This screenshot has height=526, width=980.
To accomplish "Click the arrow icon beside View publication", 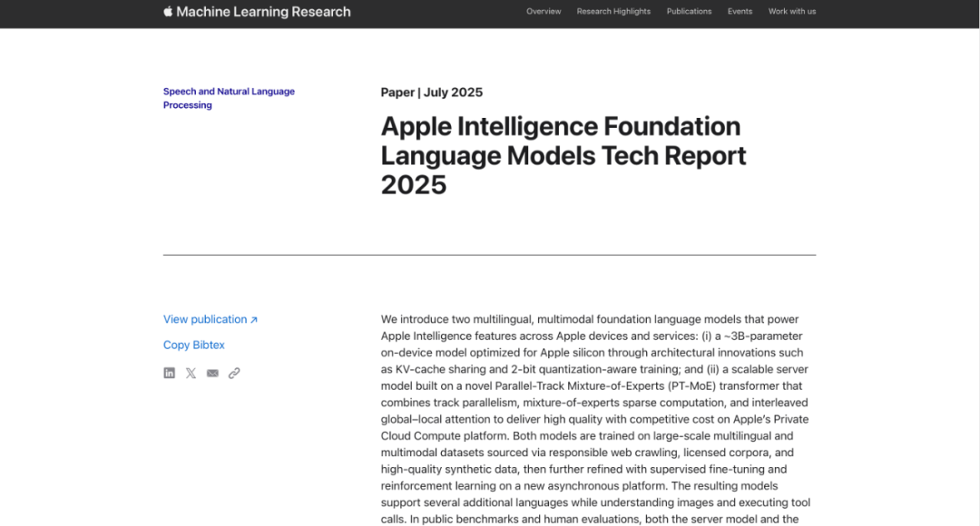I will point(254,320).
